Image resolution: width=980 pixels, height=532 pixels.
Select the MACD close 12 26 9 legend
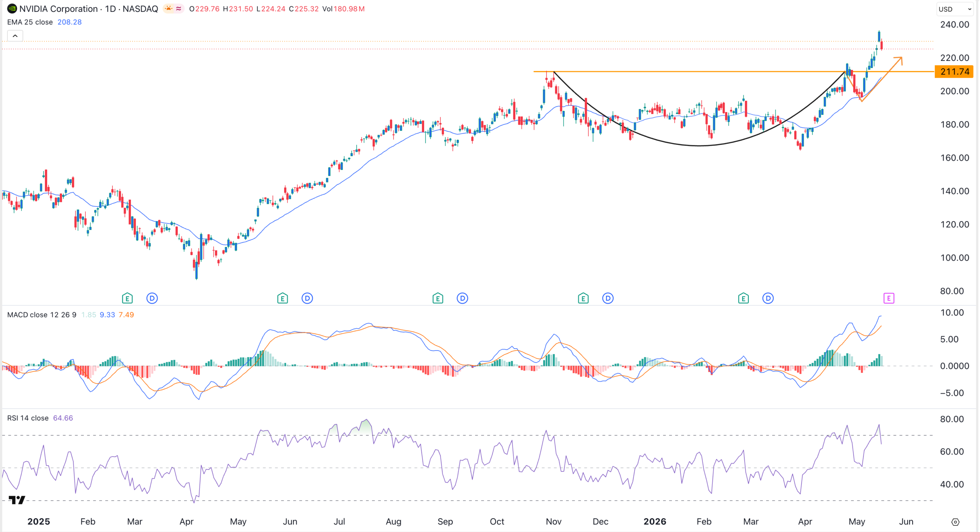[x=42, y=315]
